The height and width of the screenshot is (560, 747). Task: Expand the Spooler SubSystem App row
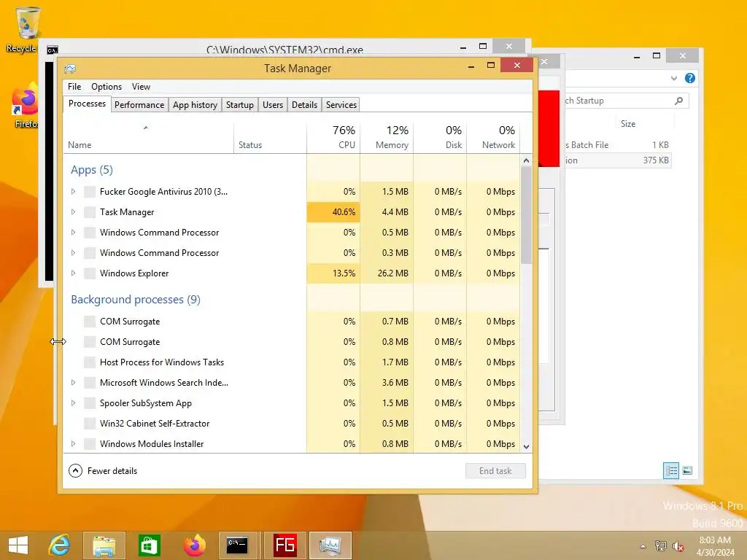(x=73, y=402)
